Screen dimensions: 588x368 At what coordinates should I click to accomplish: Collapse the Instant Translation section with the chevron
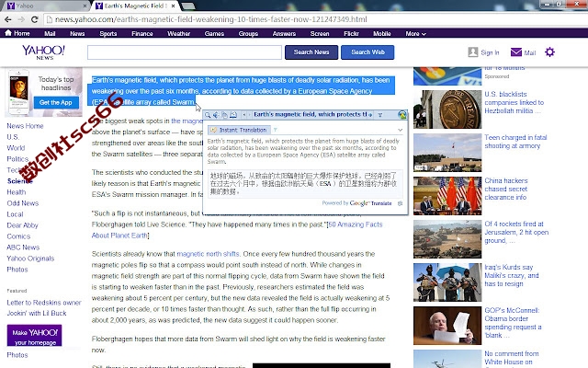pos(401,130)
